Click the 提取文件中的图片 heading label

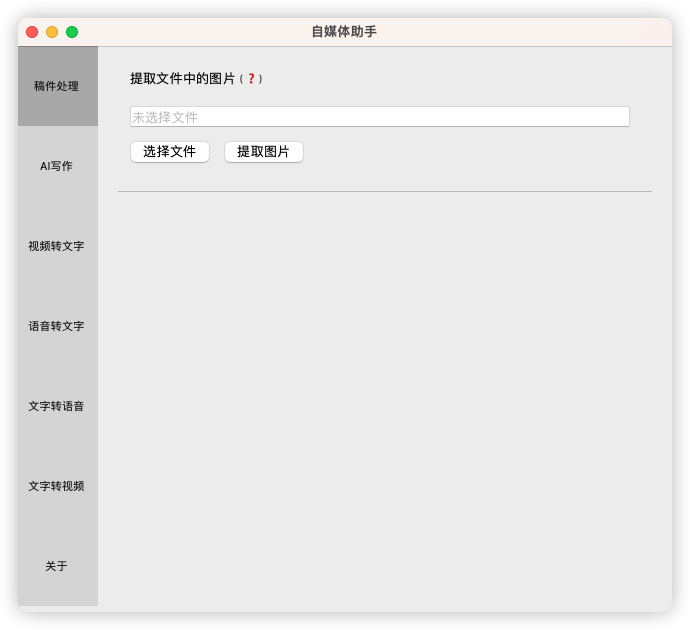coord(182,79)
